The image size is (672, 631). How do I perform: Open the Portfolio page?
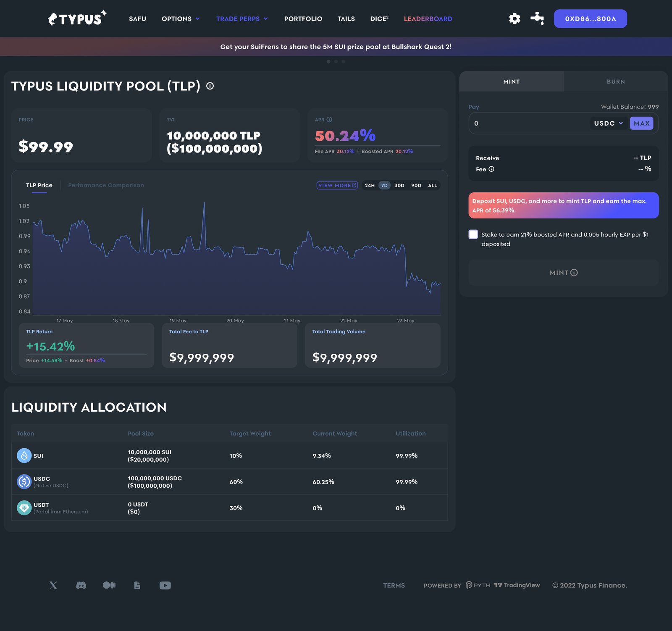pyautogui.click(x=303, y=19)
